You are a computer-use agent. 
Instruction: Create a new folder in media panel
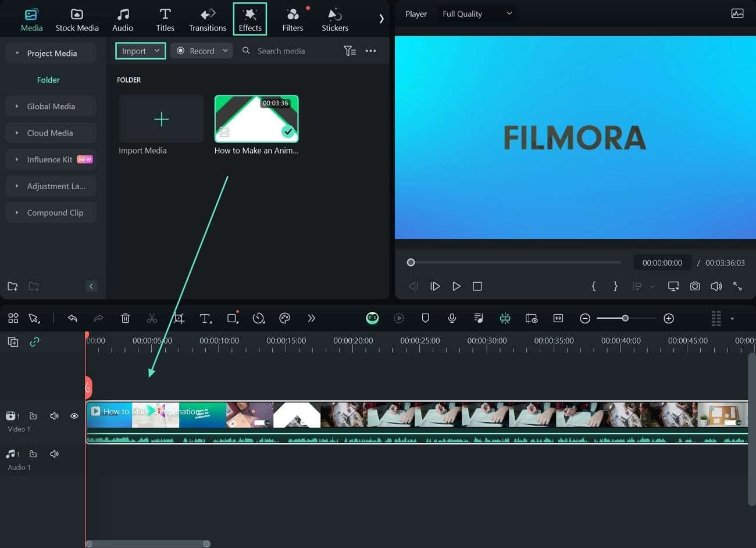(x=12, y=286)
